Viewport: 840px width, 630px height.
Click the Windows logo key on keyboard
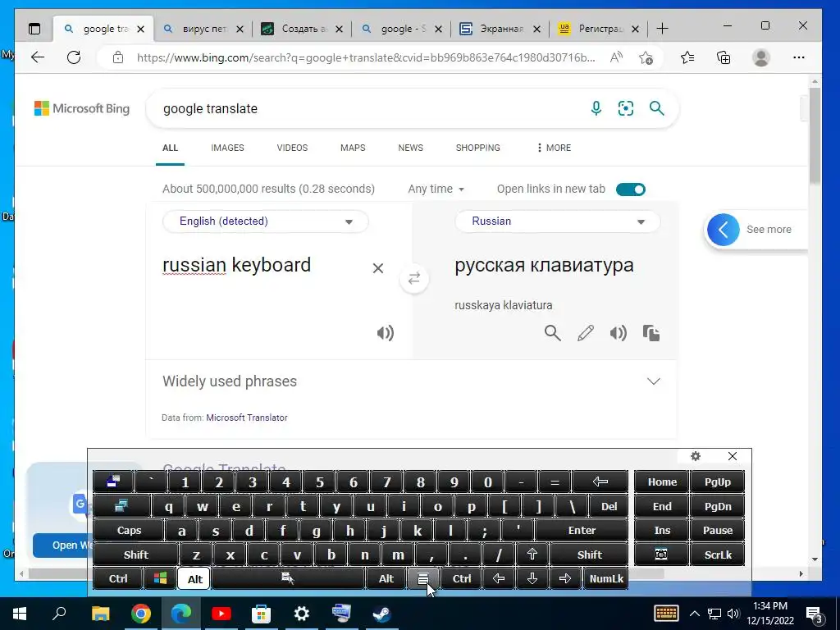click(x=160, y=578)
